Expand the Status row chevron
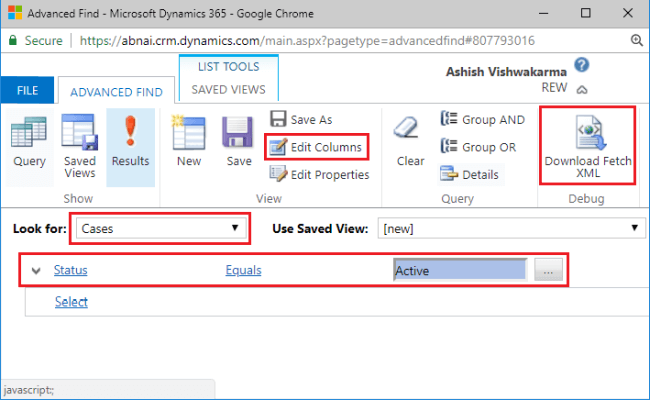650x400 pixels. [36, 271]
